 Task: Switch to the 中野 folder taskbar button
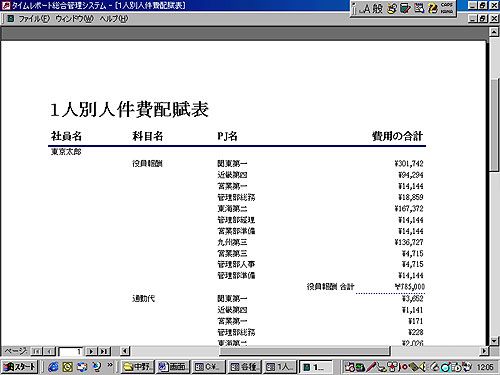point(138,367)
